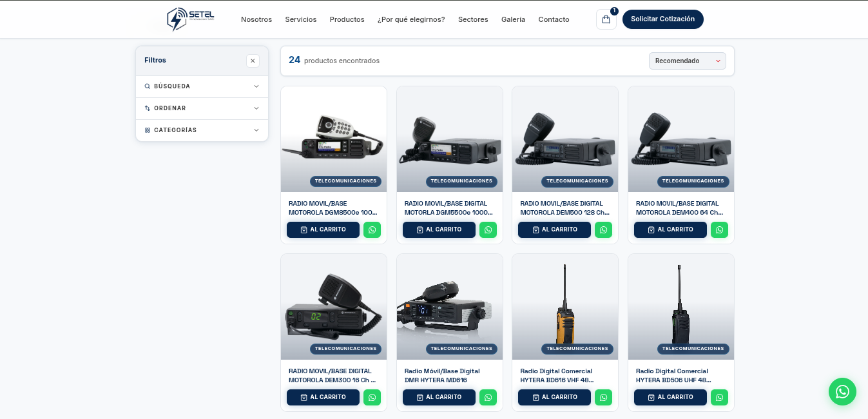Click the WhatsApp icon for HYTERA MD616
Screen dimensions: 868x419
(x=488, y=397)
